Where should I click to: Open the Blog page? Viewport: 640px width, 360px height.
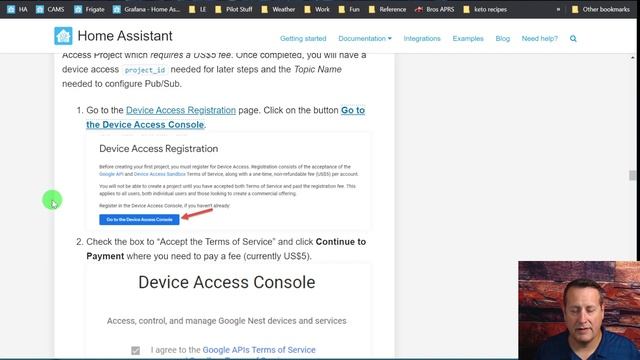(502, 38)
